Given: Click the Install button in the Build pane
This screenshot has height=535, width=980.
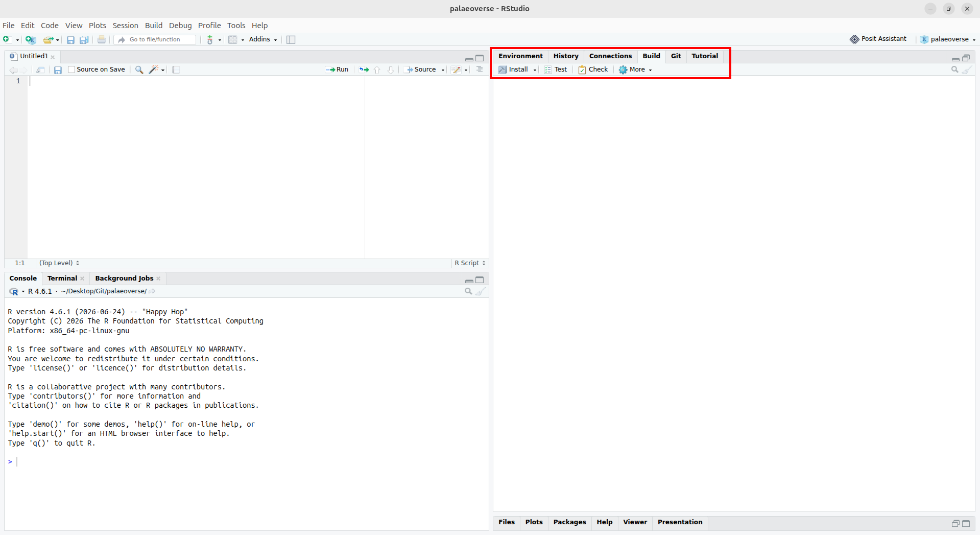Looking at the screenshot, I should (514, 69).
